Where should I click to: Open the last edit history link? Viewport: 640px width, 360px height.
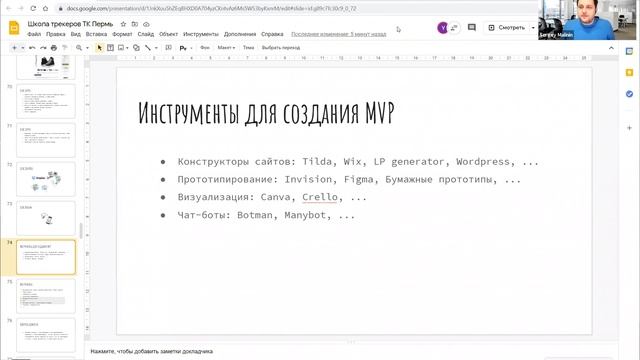pos(338,34)
